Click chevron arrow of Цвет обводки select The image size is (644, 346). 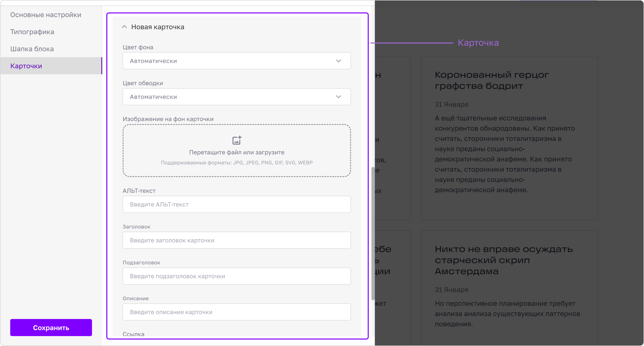(x=338, y=97)
